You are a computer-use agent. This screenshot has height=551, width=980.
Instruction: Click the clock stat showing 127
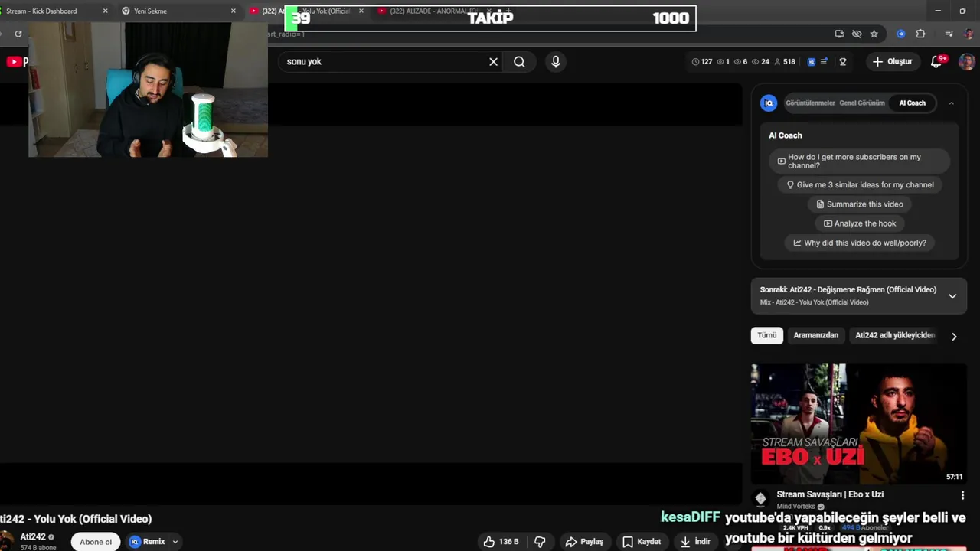pyautogui.click(x=702, y=62)
